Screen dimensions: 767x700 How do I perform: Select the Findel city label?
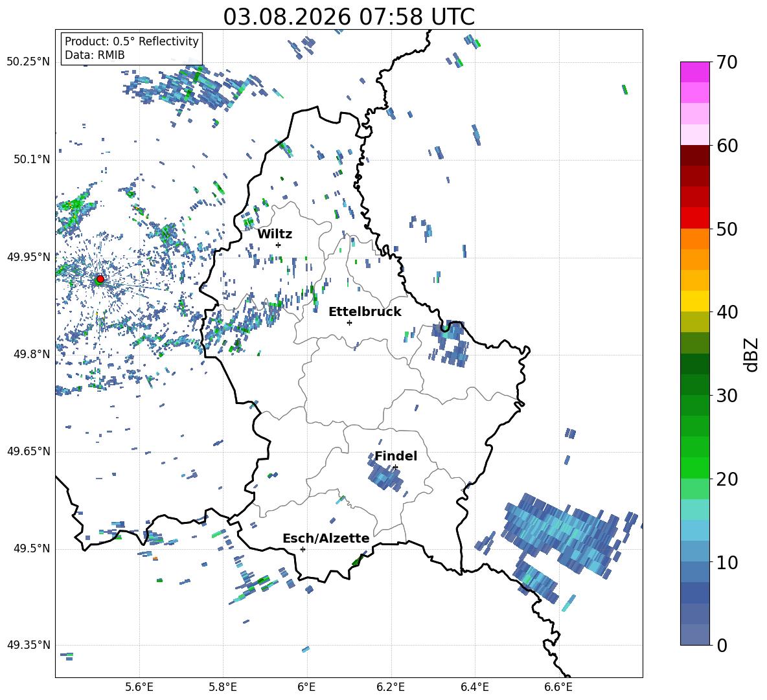coord(396,457)
